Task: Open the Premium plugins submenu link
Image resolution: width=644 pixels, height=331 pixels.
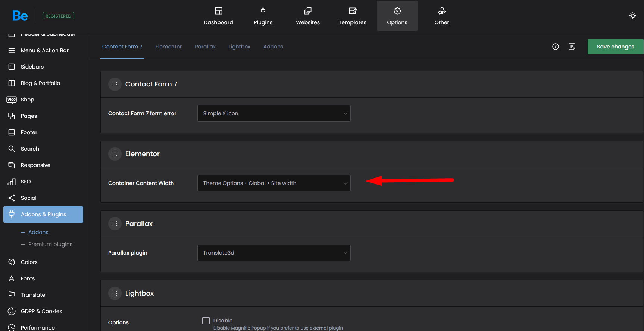Action: 50,244
